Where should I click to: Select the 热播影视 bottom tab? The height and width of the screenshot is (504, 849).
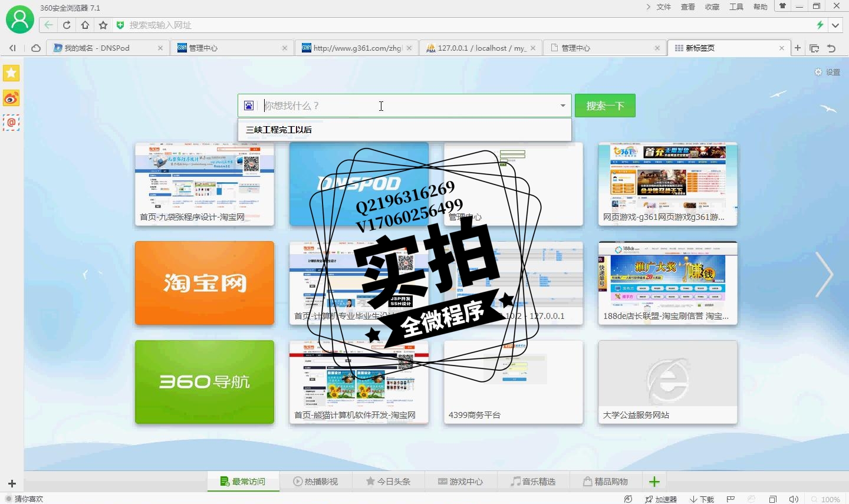[x=315, y=482]
